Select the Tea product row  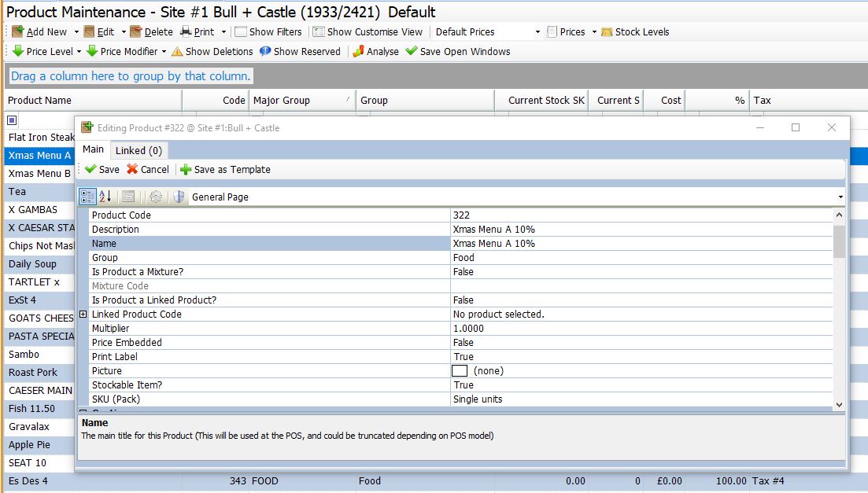click(x=39, y=191)
